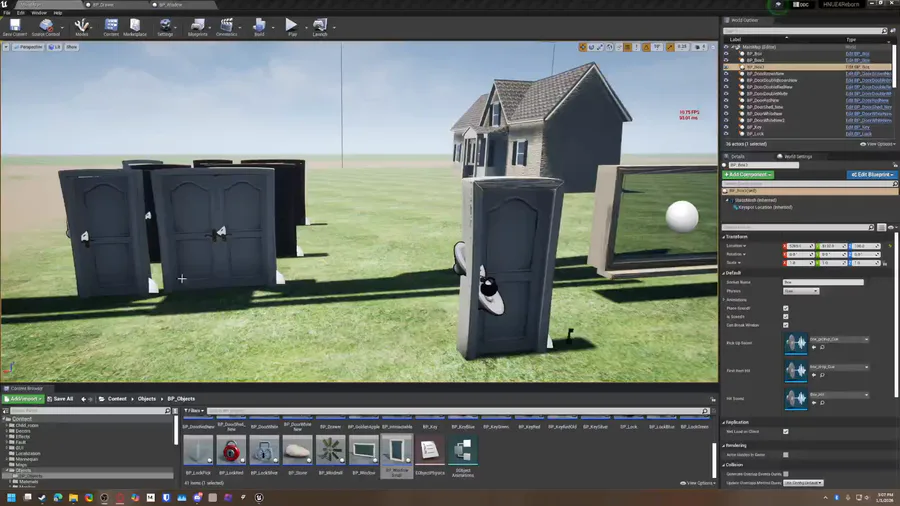Toggle the Net Load on Client checkbox
This screenshot has width=900, height=506.
point(786,431)
